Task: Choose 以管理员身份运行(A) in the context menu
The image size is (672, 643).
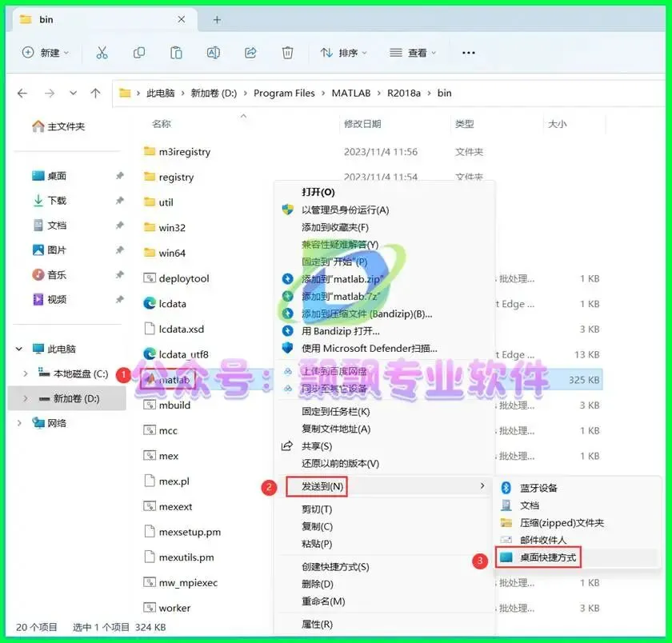Action: coord(345,210)
